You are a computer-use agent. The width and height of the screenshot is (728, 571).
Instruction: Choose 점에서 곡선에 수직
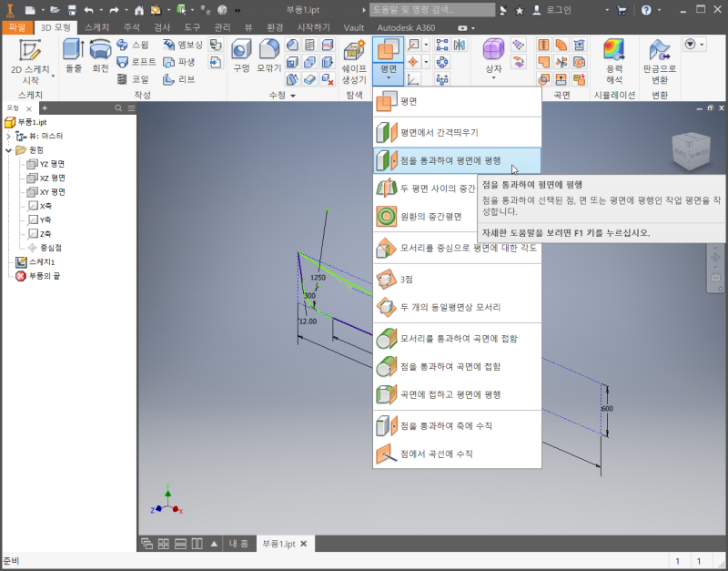point(458,454)
